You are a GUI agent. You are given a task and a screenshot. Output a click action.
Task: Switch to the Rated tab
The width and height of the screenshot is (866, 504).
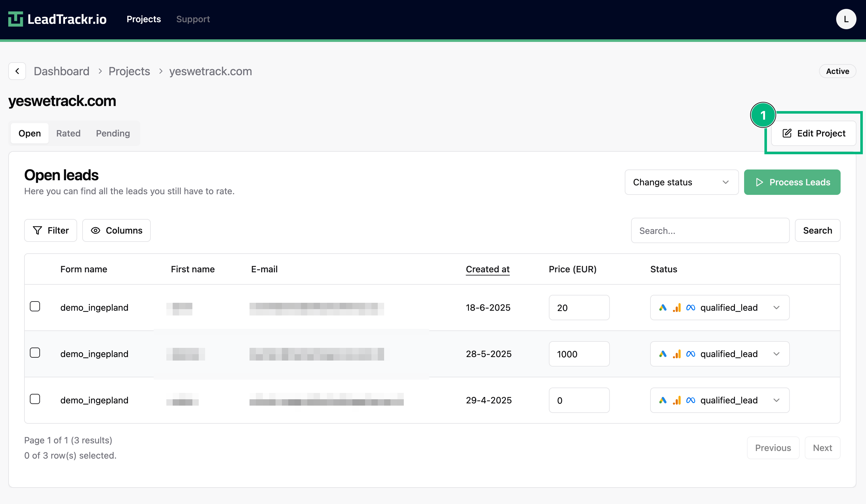(68, 133)
